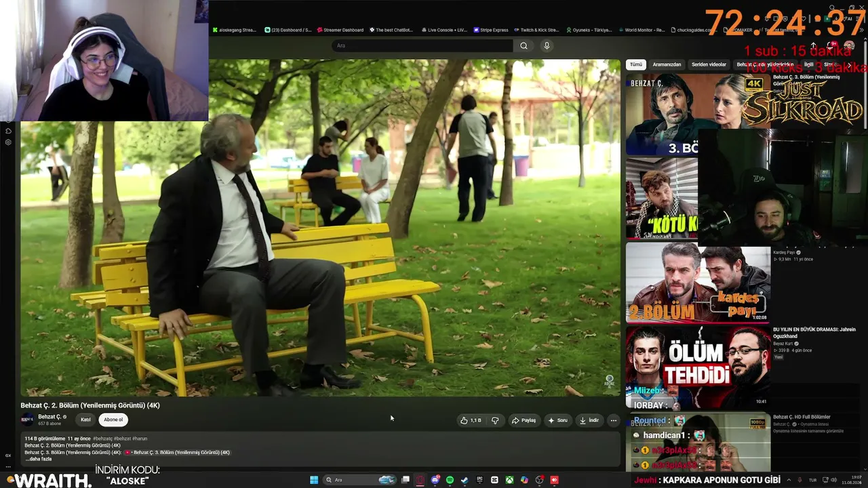
Task: Open browser sidebar settings gear icon
Action: tap(8, 142)
